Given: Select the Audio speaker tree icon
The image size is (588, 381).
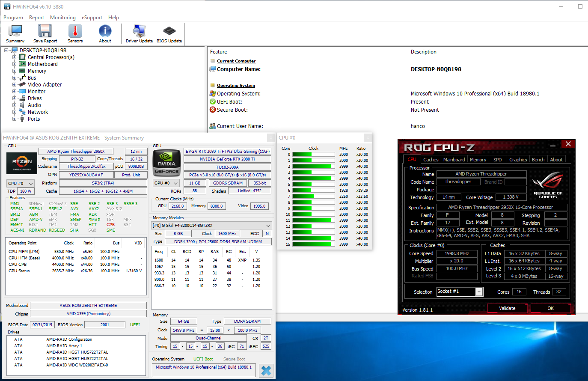Looking at the screenshot, I should pos(22,105).
